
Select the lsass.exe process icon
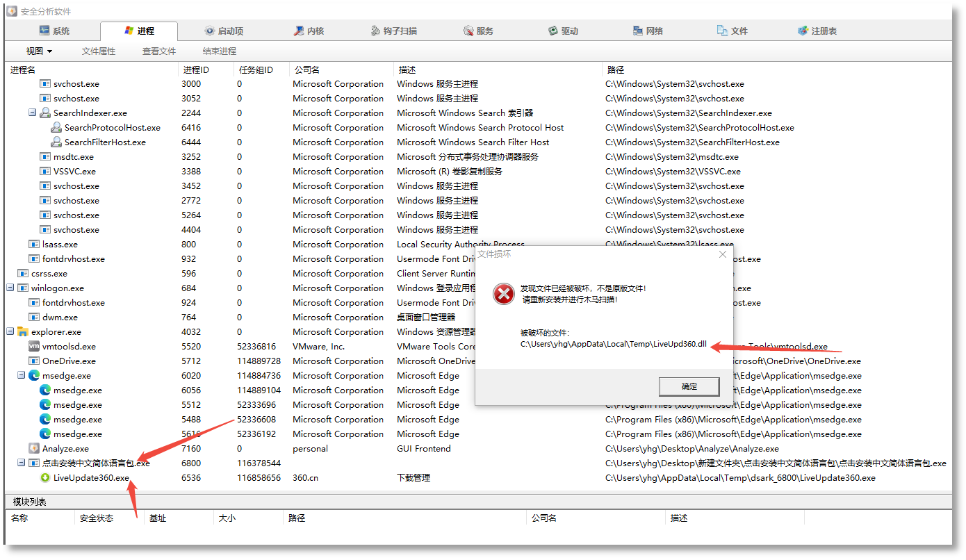coord(34,244)
